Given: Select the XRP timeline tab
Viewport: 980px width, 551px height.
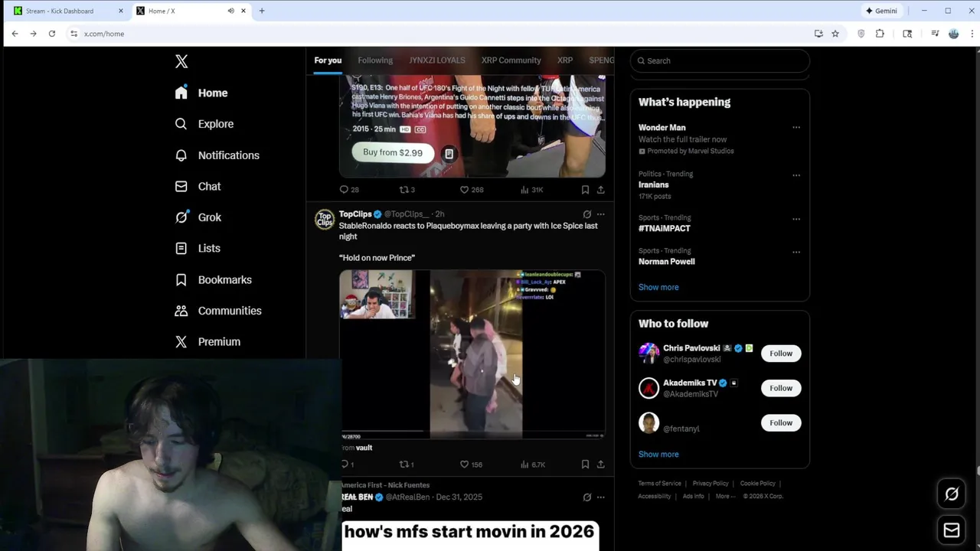Looking at the screenshot, I should [x=565, y=60].
